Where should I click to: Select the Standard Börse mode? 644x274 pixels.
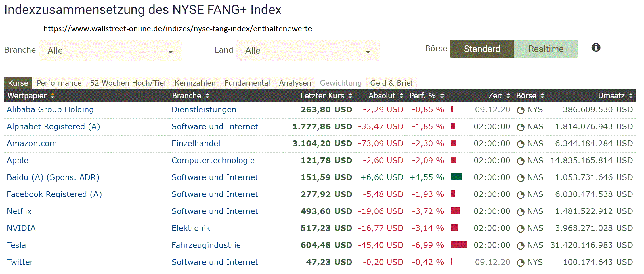point(482,49)
